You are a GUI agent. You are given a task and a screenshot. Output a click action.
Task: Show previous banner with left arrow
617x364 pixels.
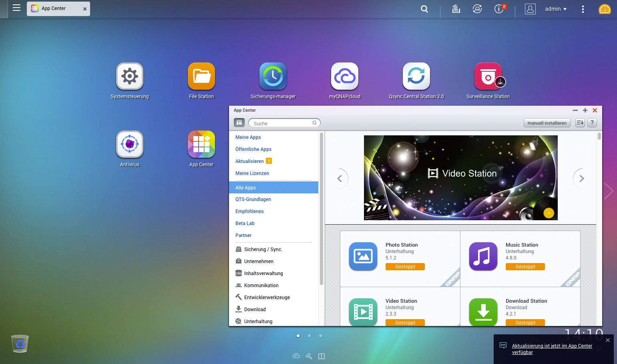coord(340,178)
